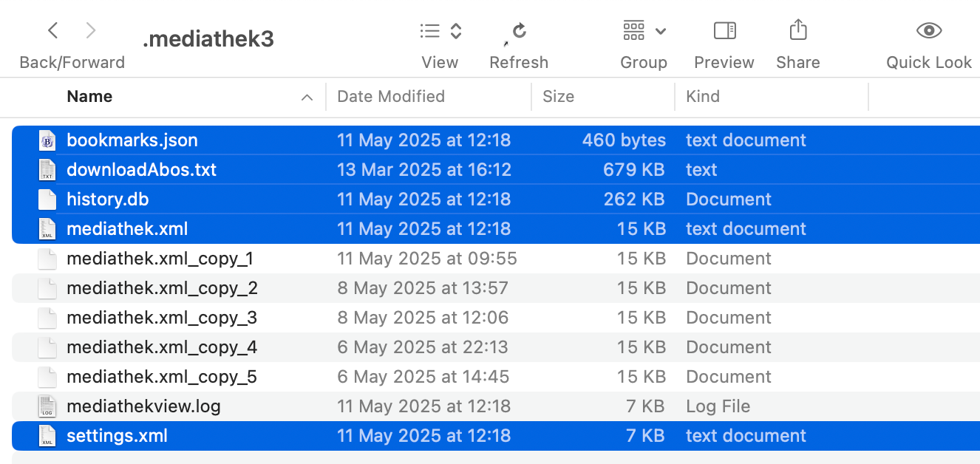
Task: Click the 262 KB size value
Action: (635, 199)
